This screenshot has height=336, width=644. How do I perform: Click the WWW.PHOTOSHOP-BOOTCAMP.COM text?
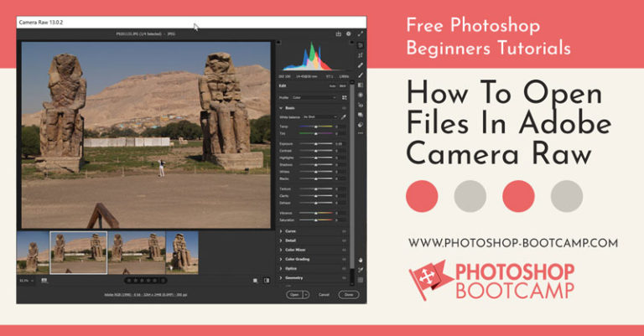coord(513,243)
